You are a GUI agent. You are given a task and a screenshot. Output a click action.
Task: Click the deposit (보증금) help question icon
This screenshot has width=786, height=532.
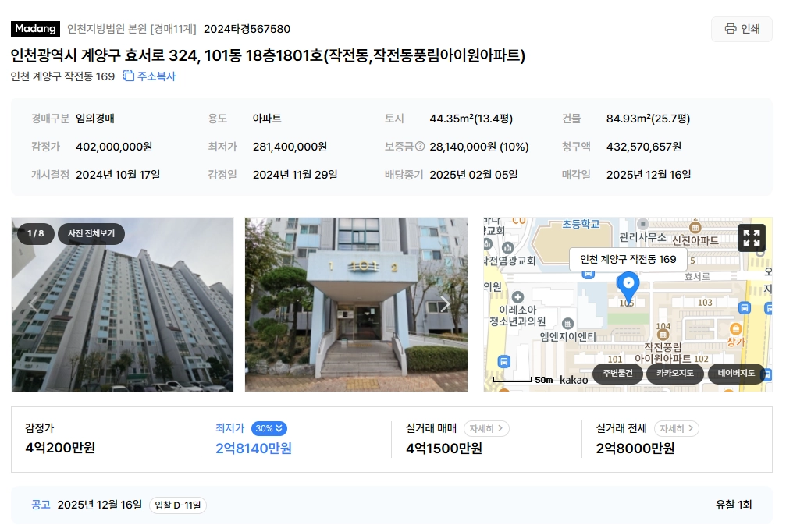point(420,147)
